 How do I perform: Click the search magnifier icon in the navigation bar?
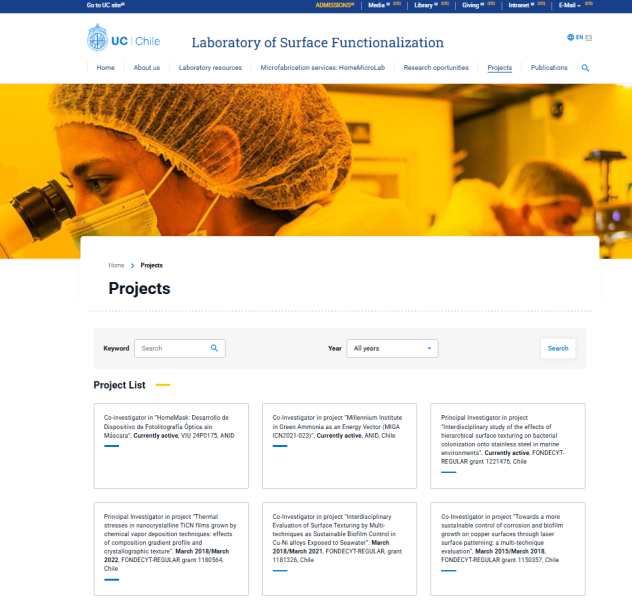pos(585,68)
